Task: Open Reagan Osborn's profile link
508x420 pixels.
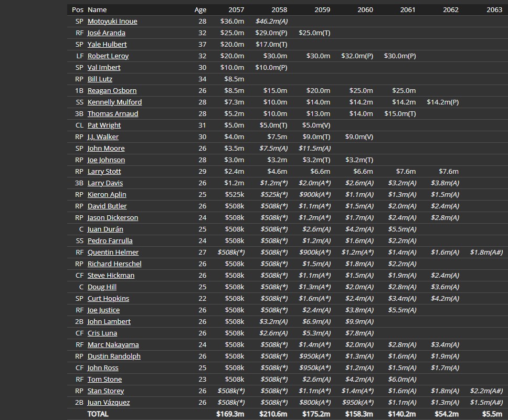Action: tap(112, 91)
